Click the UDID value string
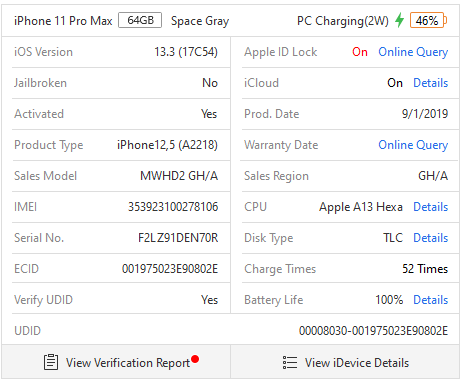This screenshot has width=465, height=385. (x=373, y=331)
